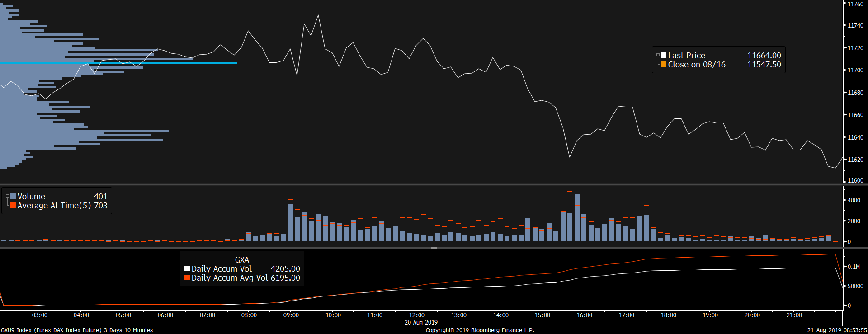Click the orange Close on 08/16 swatch
The height and width of the screenshot is (334, 868).
pos(664,65)
